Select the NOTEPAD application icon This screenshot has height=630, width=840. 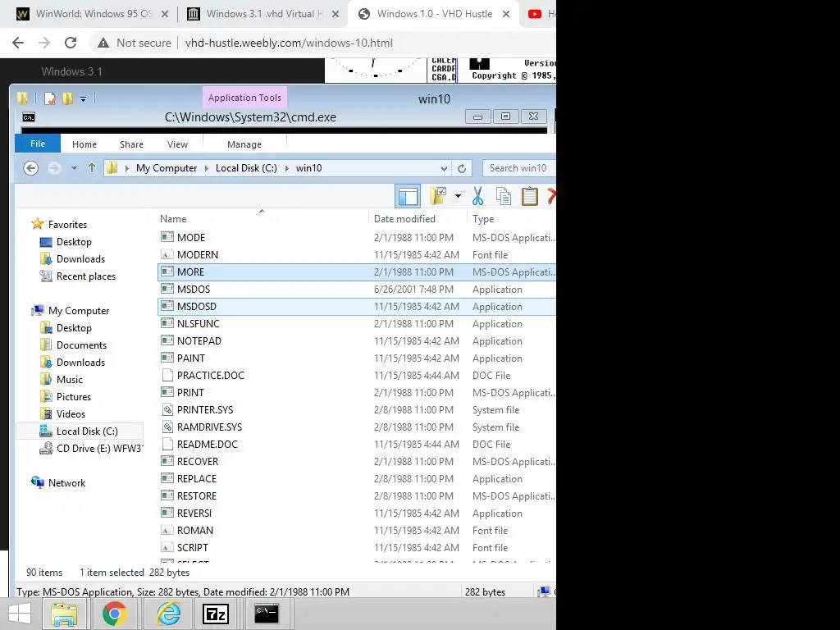167,340
